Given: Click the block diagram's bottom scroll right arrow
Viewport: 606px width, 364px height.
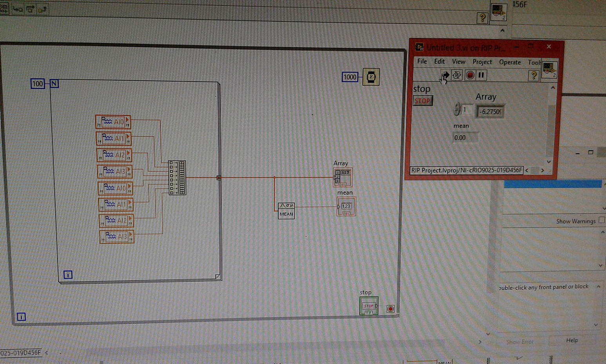Looking at the screenshot, I should (480, 342).
